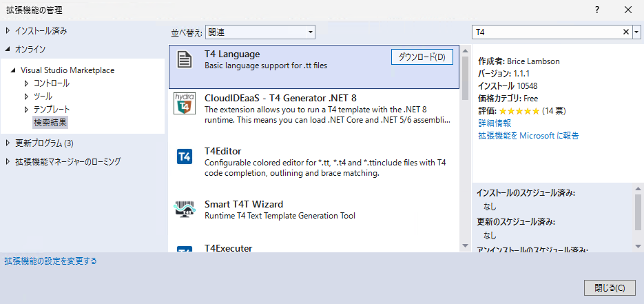Click the T4 search input field
The height and width of the screenshot is (304, 644).
546,32
